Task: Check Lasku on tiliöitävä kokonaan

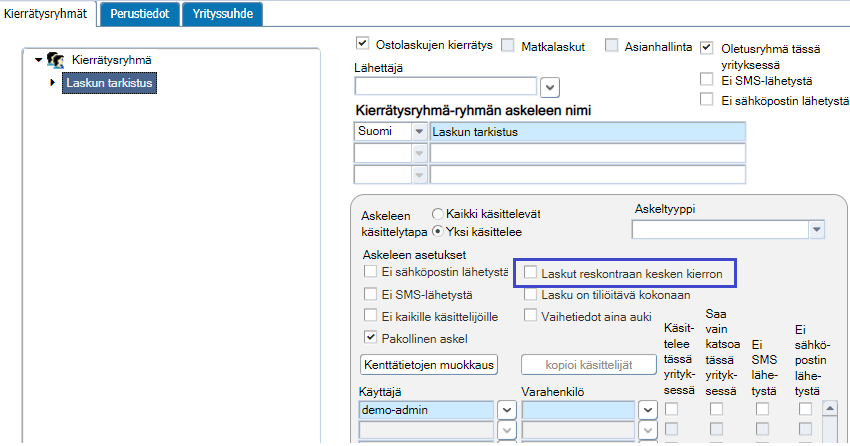Action: pos(530,294)
